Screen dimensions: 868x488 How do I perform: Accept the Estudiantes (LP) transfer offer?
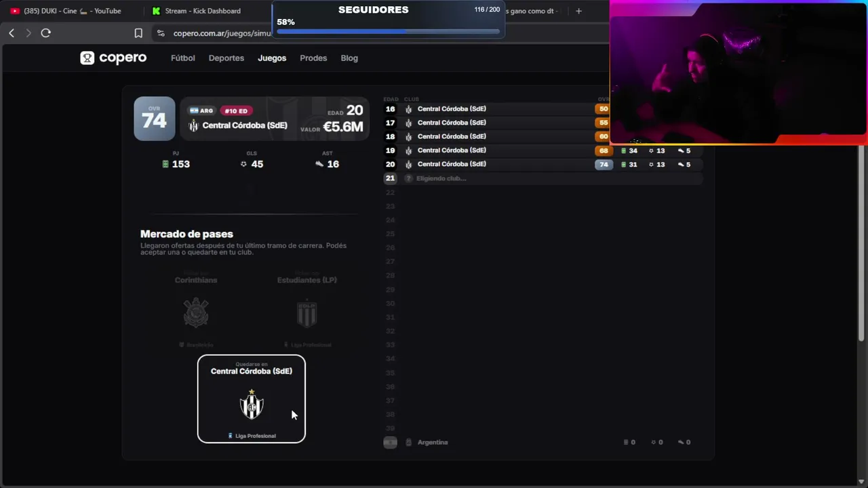(x=307, y=308)
